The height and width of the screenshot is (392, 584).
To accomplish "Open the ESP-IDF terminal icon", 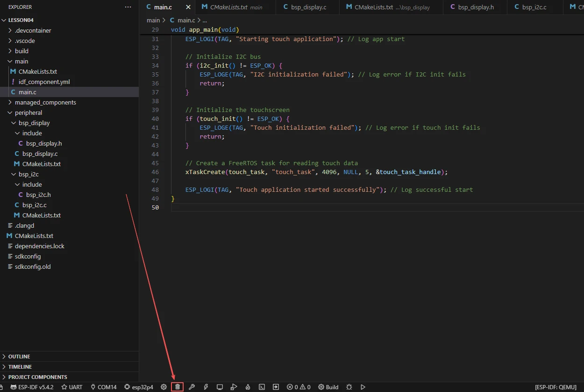I will [262, 387].
